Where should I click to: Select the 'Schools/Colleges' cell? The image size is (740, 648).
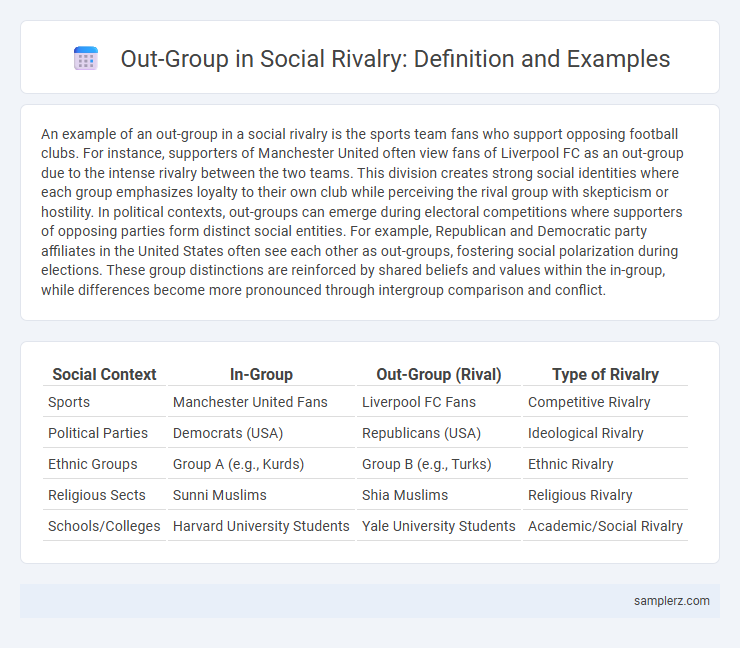(x=104, y=526)
